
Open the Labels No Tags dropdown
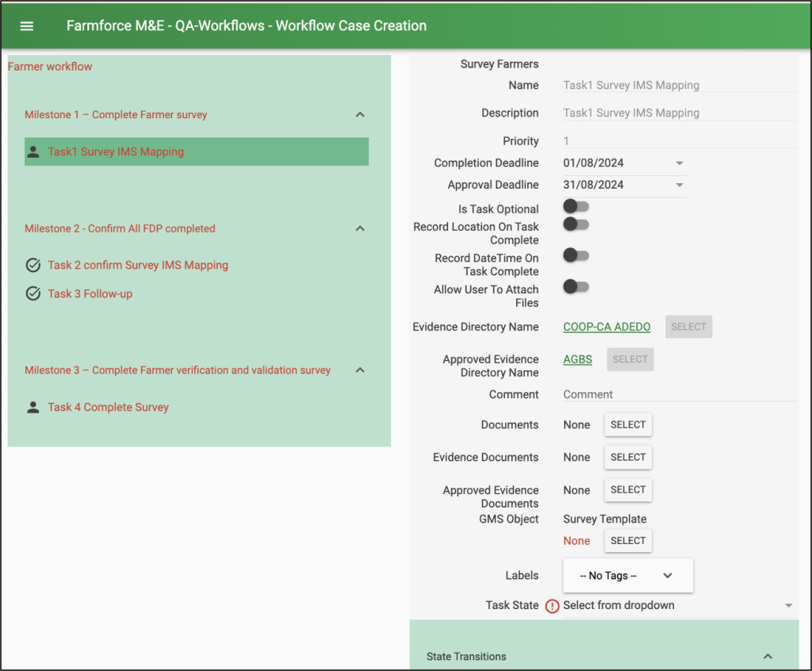(627, 576)
